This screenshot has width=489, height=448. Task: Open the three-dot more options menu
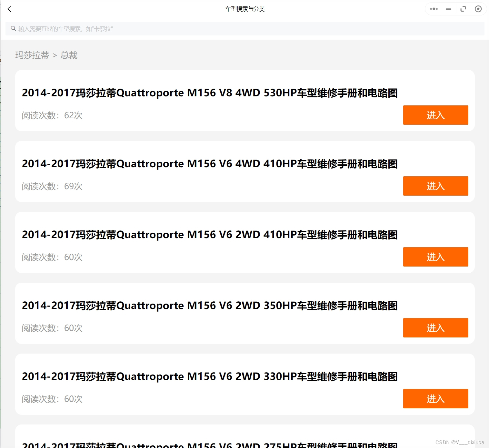(x=434, y=9)
